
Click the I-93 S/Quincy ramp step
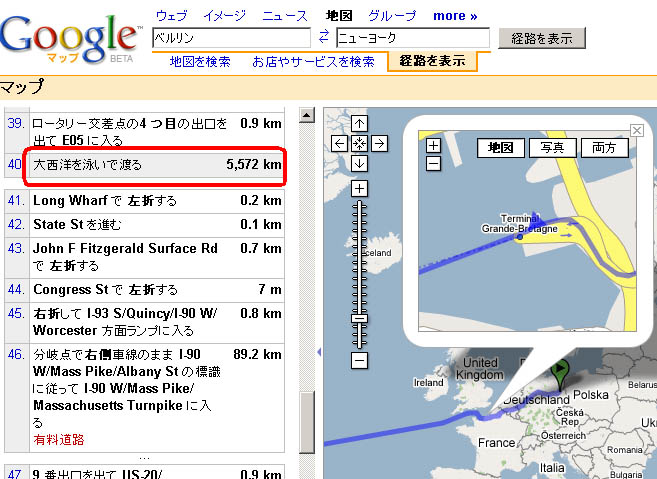click(x=125, y=322)
